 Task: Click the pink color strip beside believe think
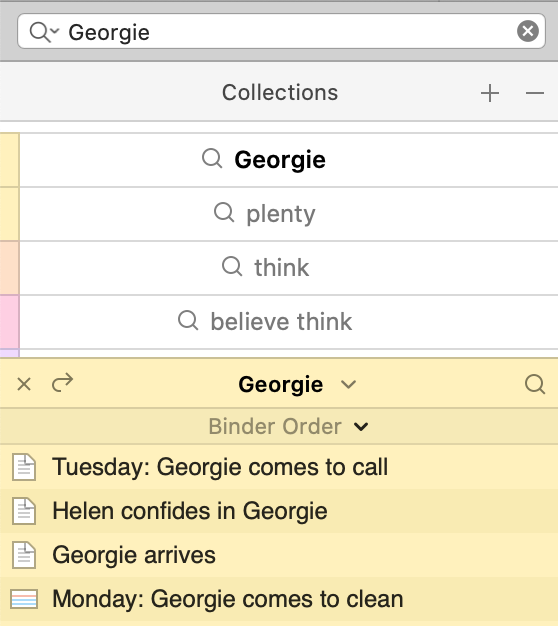[x=10, y=321]
